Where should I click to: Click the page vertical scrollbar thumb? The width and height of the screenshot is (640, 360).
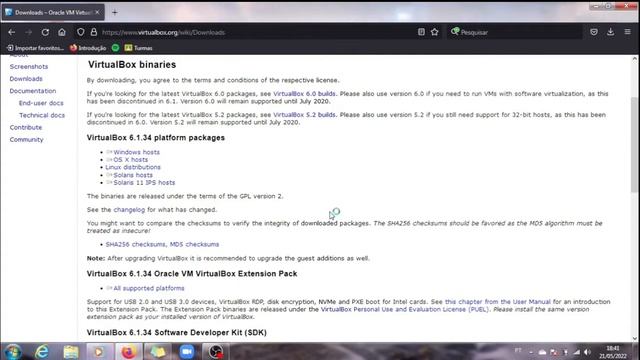[x=634, y=145]
